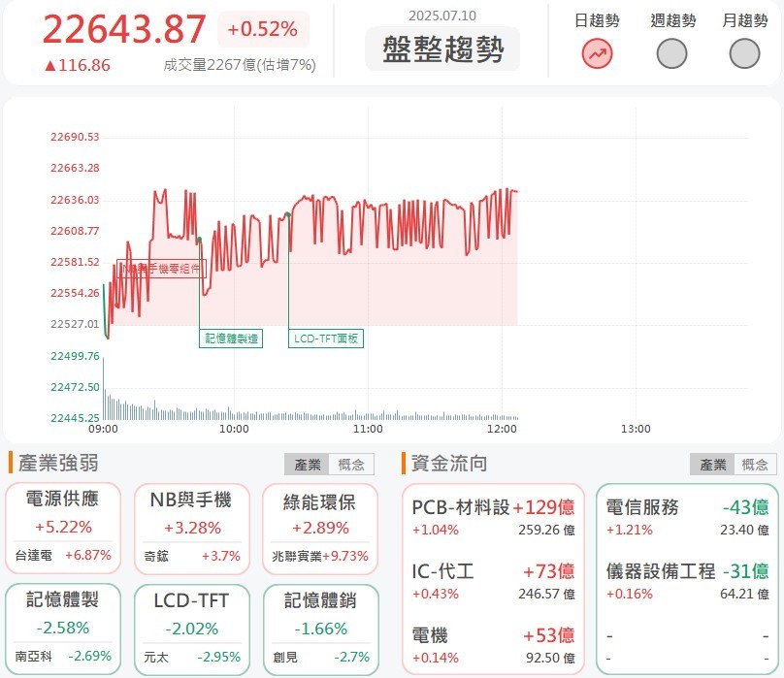
Task: Click the +53億 inflow amount
Action: point(548,635)
